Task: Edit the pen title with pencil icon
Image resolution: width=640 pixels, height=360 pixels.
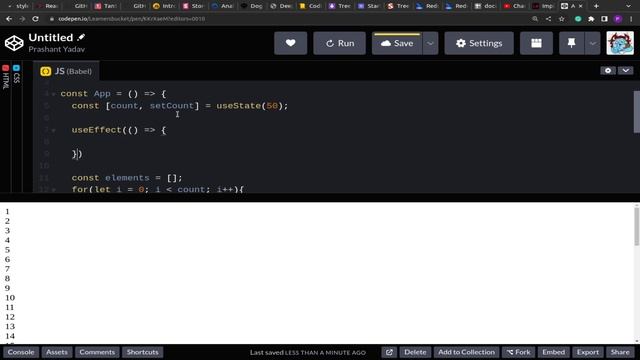Action: tap(81, 37)
